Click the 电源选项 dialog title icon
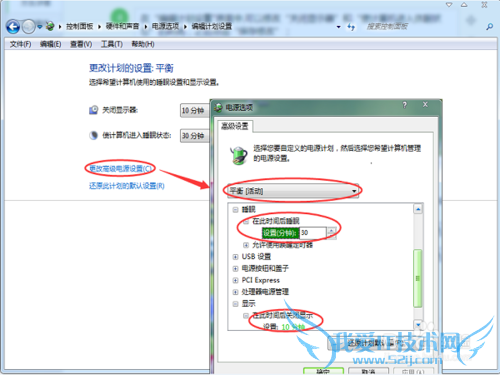This screenshot has width=500, height=375. (218, 107)
